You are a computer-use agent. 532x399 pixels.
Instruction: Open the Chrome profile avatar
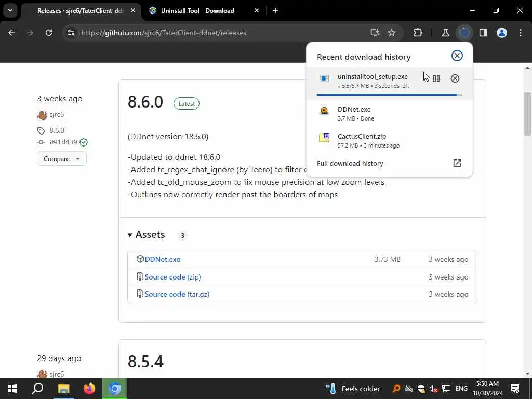tap(502, 33)
